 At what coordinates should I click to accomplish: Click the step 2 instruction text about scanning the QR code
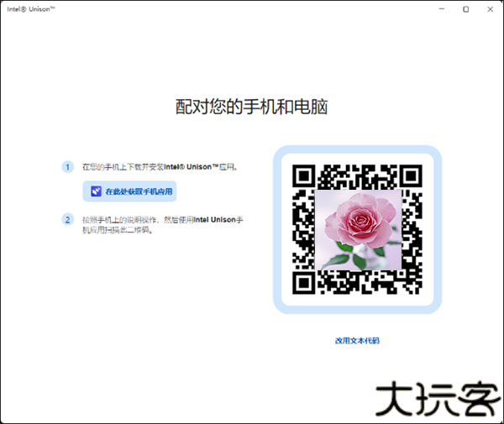163,225
